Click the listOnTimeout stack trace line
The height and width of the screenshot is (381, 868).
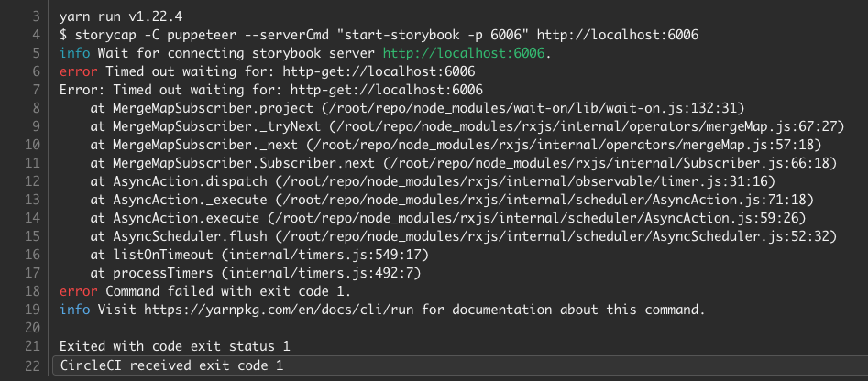(259, 255)
